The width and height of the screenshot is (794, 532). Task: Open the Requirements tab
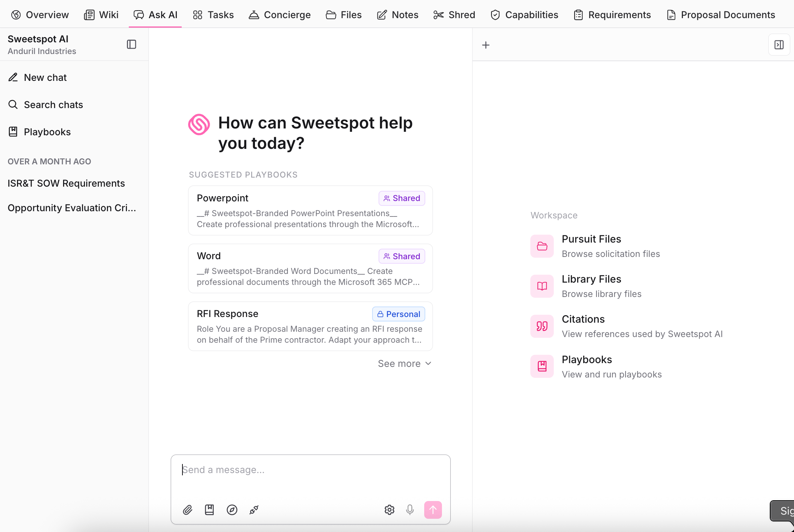point(612,15)
